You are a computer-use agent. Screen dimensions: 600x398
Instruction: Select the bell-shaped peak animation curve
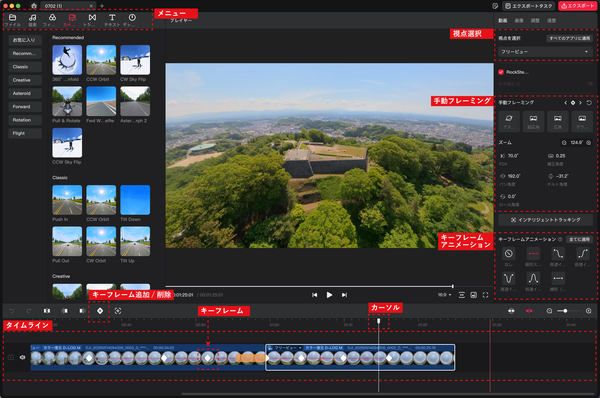click(x=533, y=278)
